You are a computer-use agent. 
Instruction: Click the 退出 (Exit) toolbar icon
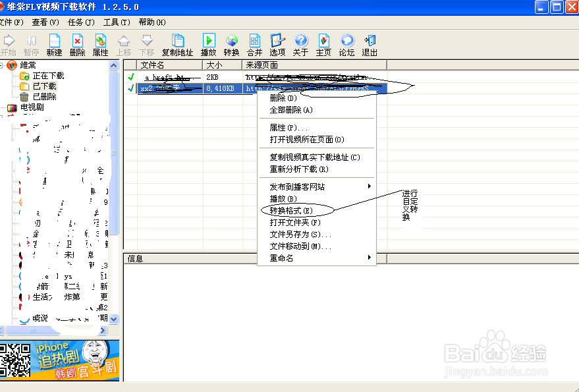(370, 45)
